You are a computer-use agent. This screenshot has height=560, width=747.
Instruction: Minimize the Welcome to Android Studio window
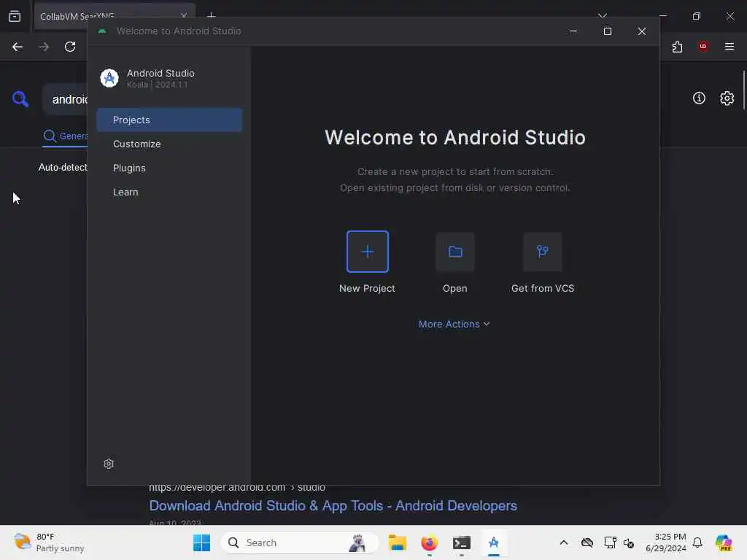pyautogui.click(x=573, y=31)
